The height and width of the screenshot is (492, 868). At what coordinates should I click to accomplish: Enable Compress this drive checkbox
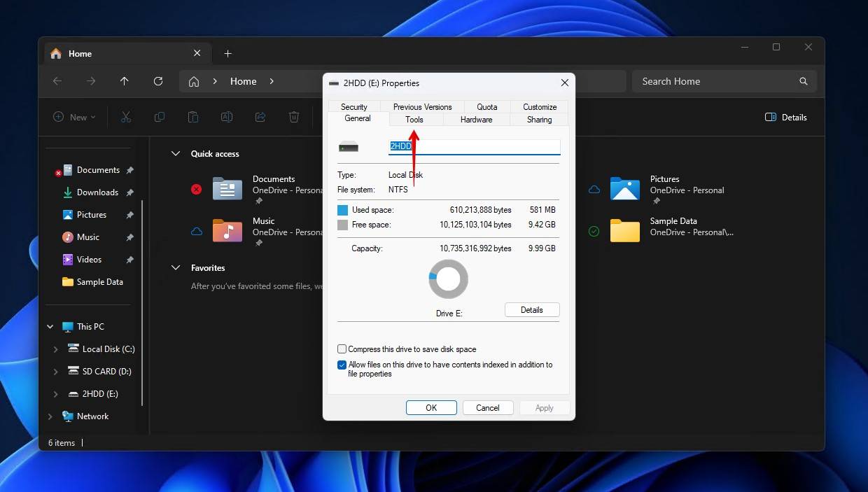click(x=342, y=349)
